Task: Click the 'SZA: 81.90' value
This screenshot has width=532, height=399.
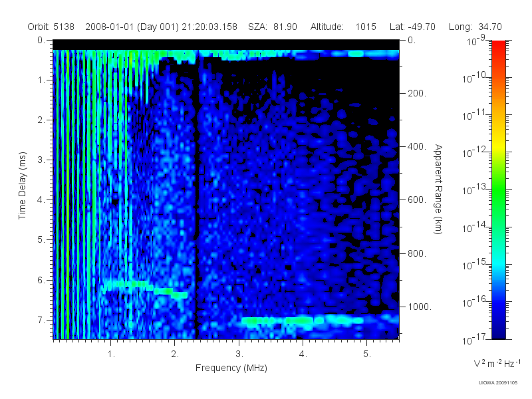Action: coord(273,27)
